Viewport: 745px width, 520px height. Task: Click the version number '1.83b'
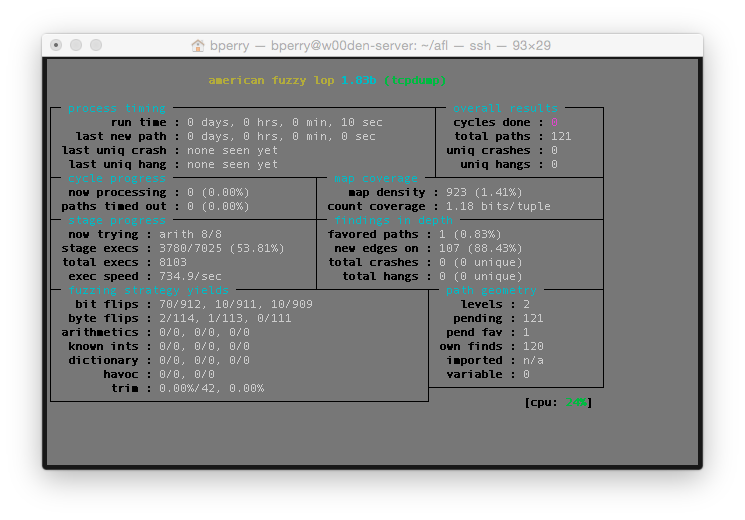tap(359, 80)
